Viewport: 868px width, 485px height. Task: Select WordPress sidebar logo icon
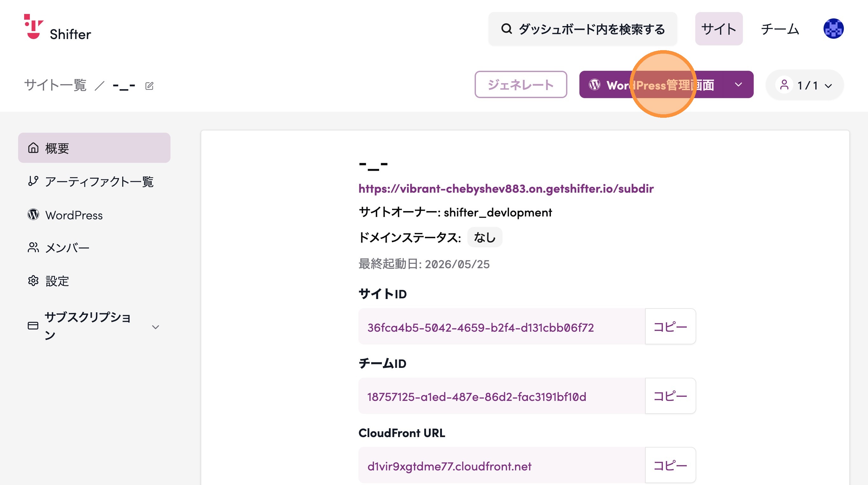tap(33, 215)
